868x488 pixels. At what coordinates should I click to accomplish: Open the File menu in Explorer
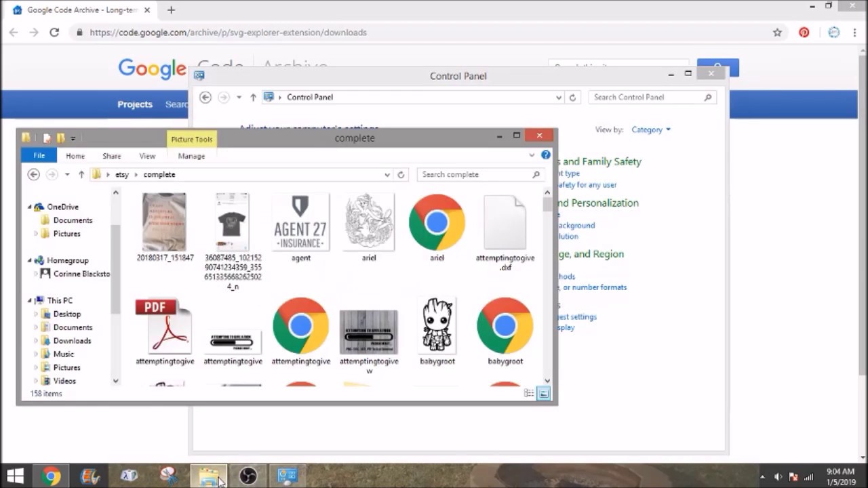pos(39,156)
